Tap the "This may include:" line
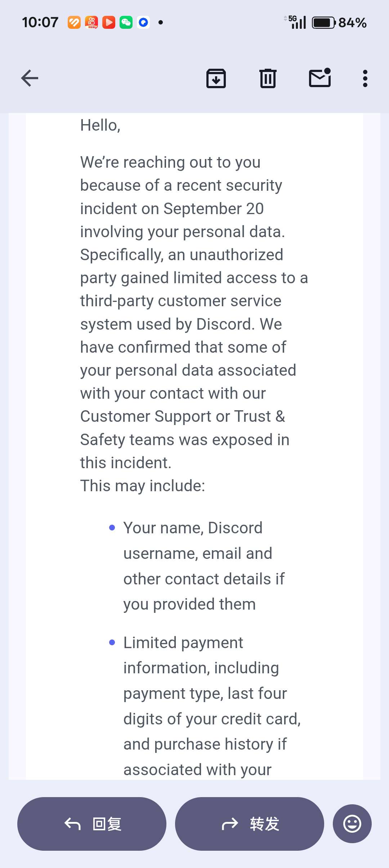The height and width of the screenshot is (868, 389). coord(143,486)
